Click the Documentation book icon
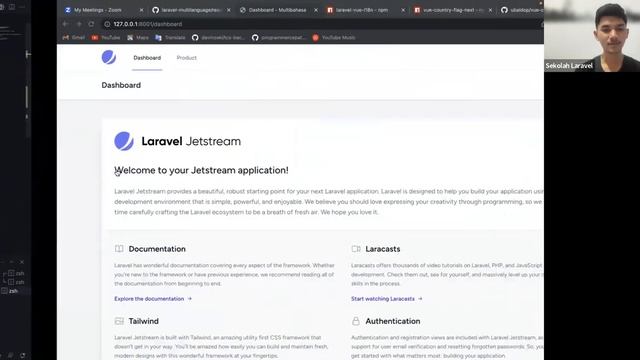Image resolution: width=640 pixels, height=360 pixels. [119, 249]
